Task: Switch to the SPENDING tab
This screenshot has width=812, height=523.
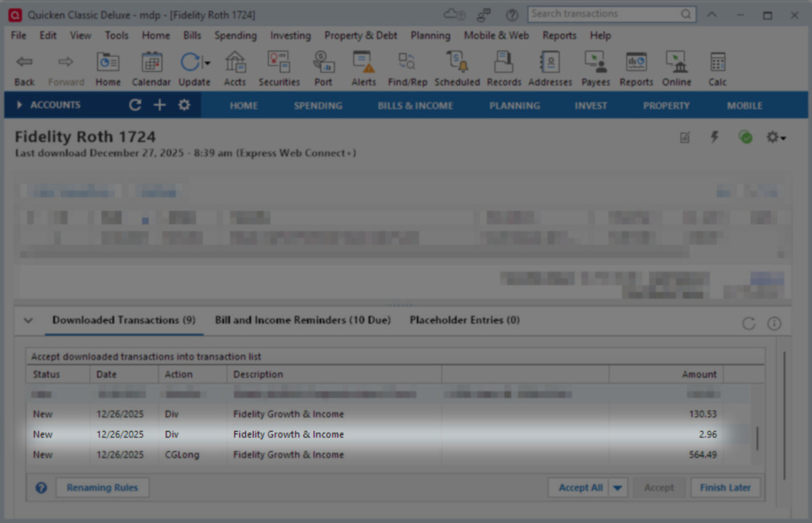Action: pos(318,105)
